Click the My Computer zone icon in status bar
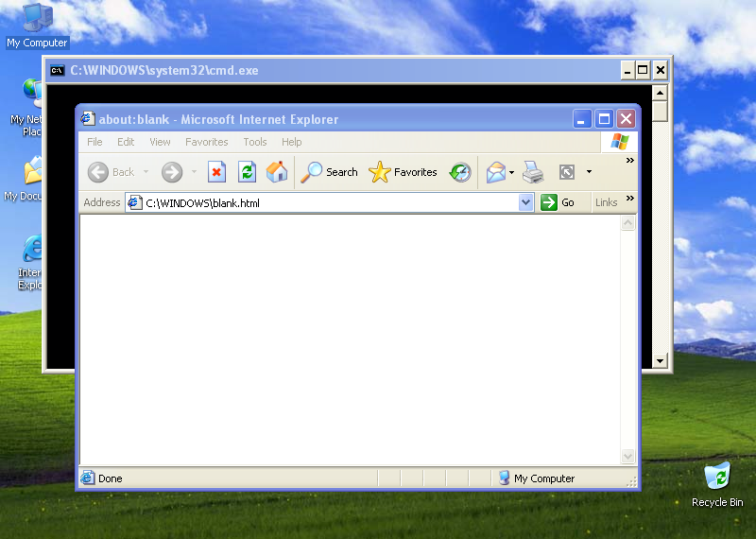 [505, 478]
